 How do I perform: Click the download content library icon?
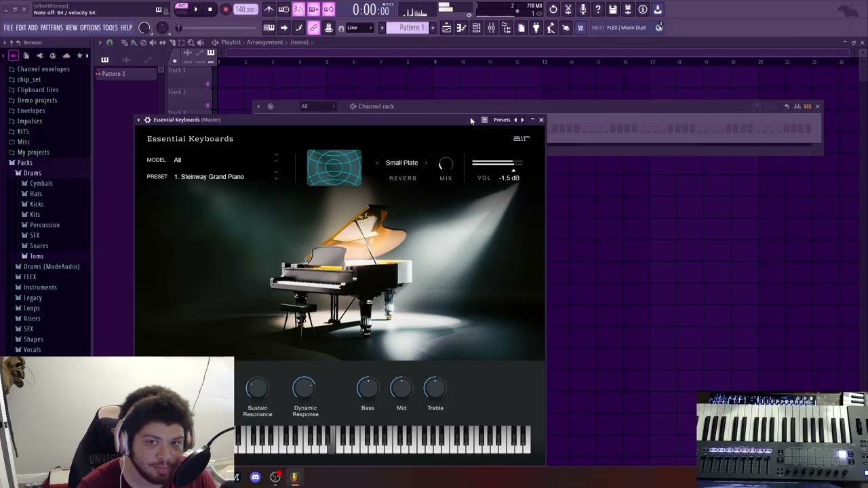pos(658,9)
